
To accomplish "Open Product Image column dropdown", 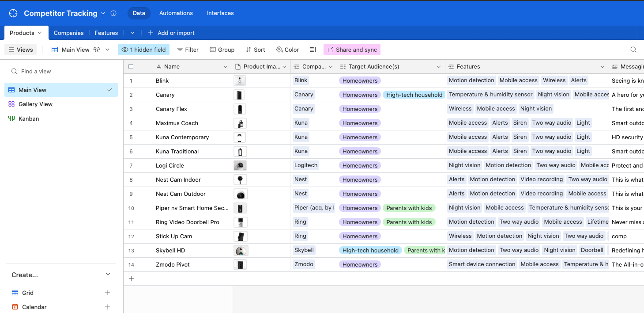I will 285,67.
